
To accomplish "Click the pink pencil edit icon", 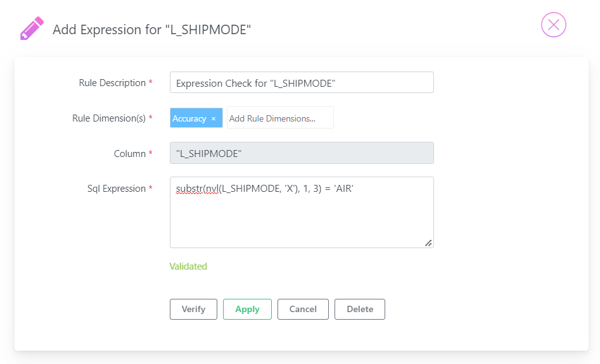I will [x=32, y=28].
